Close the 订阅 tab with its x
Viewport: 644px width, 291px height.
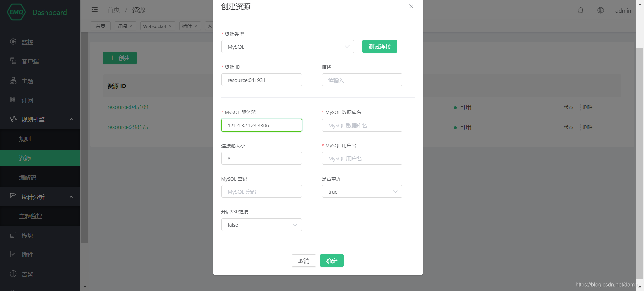[131, 26]
